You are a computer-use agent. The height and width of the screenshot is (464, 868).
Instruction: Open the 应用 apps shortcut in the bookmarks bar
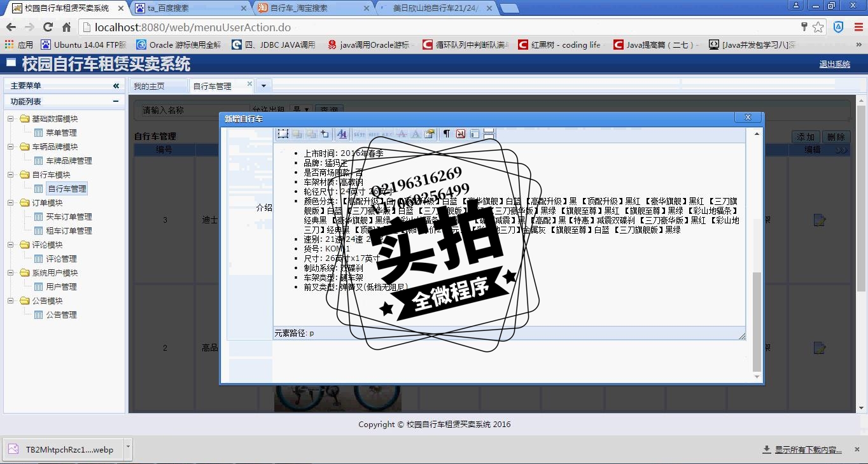pos(18,45)
